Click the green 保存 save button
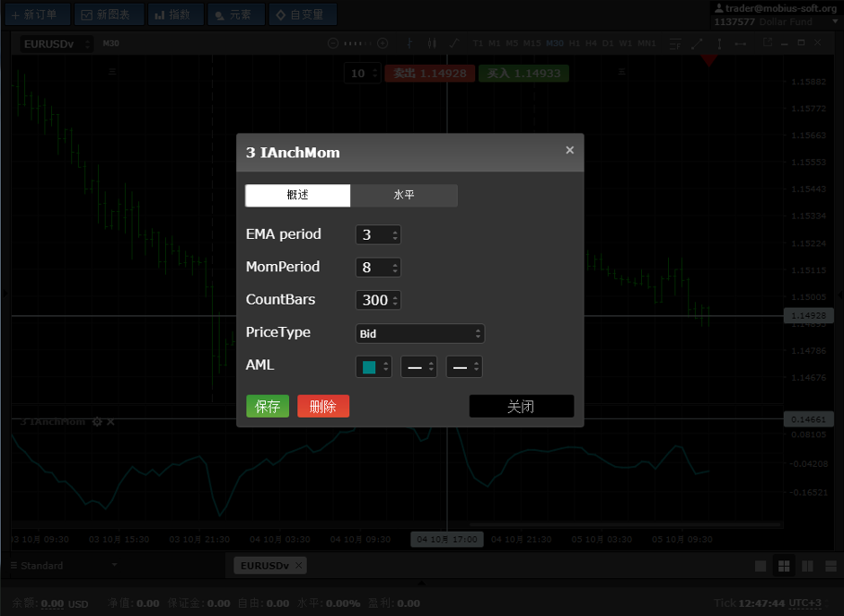 [268, 406]
